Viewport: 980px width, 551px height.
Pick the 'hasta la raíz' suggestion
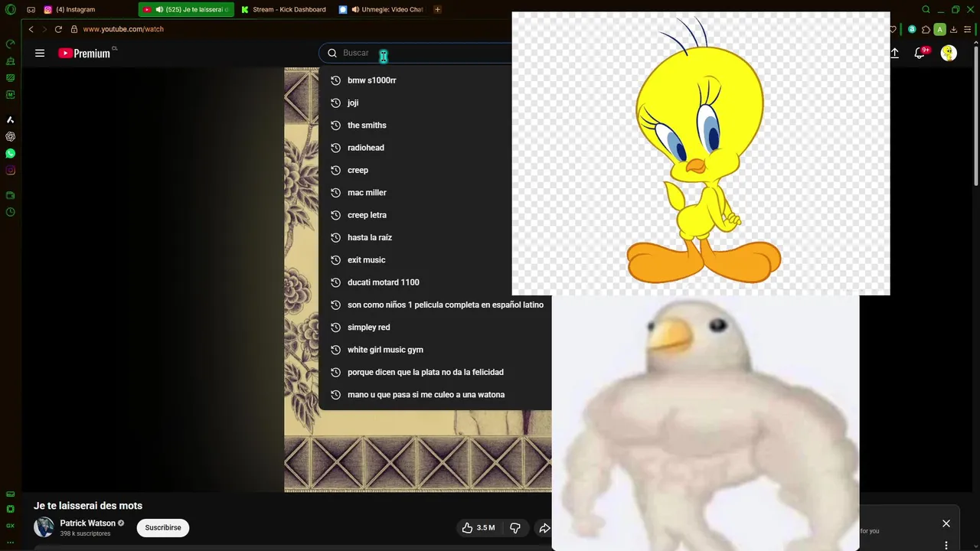tap(435, 237)
